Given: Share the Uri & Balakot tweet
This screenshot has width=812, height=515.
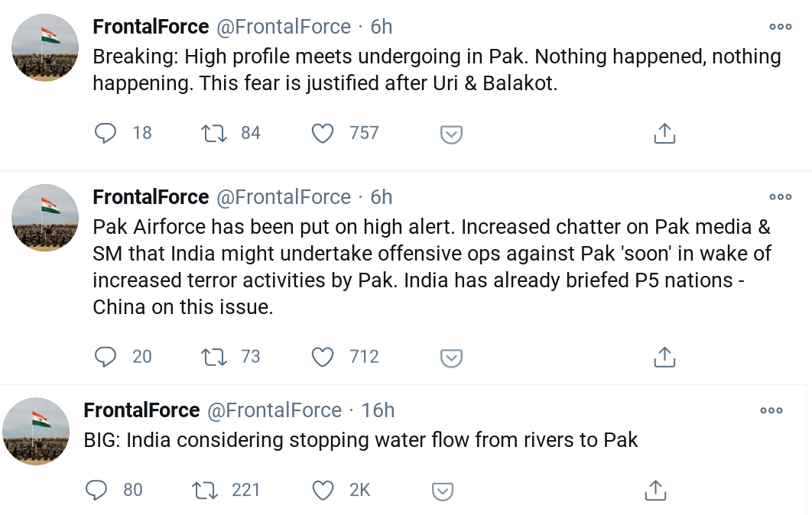Looking at the screenshot, I should point(664,134).
